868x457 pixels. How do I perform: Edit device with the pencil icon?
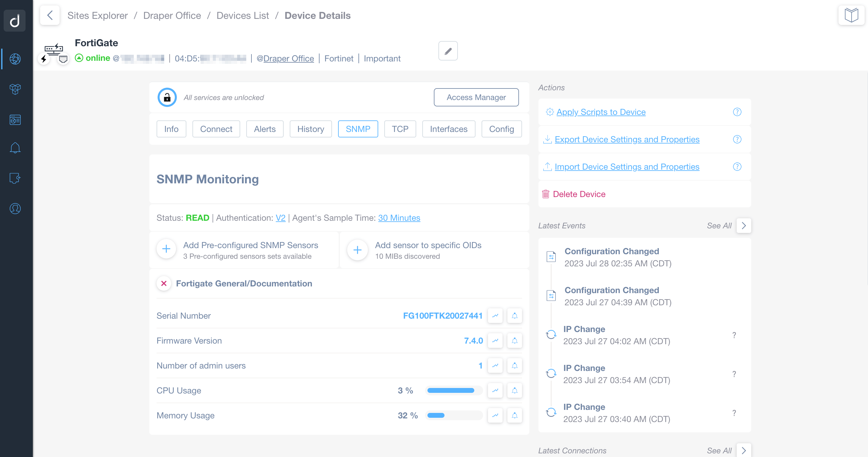[x=448, y=51]
